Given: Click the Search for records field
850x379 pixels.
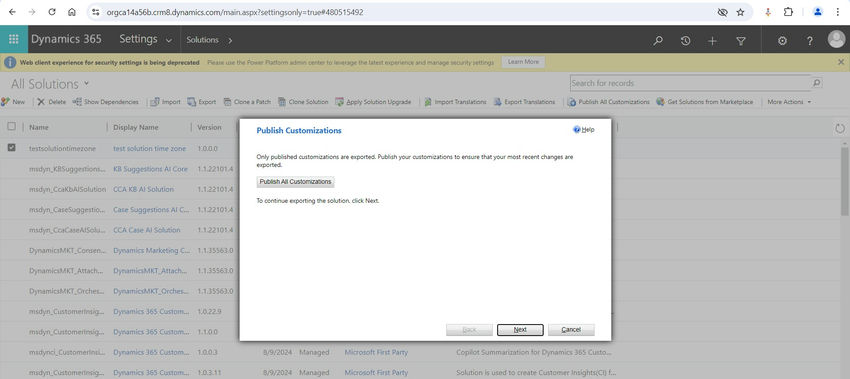Looking at the screenshot, I should click(690, 83).
